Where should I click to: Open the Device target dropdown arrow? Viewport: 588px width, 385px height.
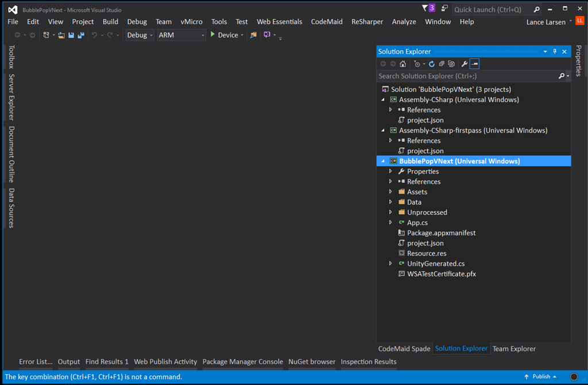[x=242, y=35]
